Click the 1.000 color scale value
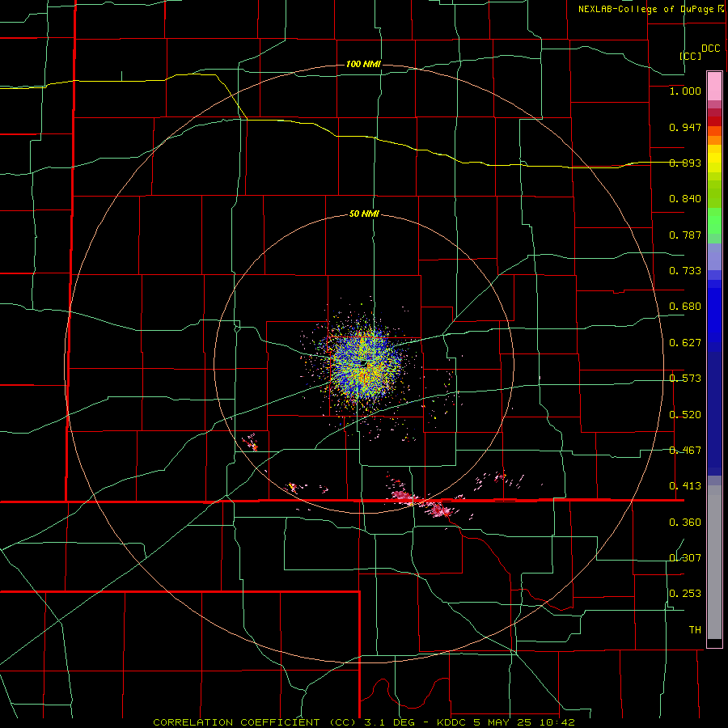Screen dimensions: 728x728 coord(685,91)
